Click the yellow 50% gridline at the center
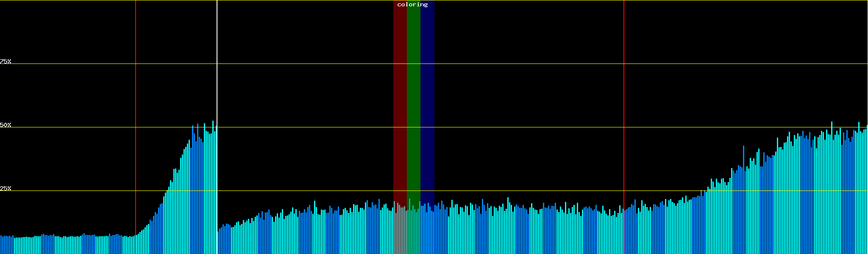This screenshot has width=868, height=254. click(x=434, y=127)
